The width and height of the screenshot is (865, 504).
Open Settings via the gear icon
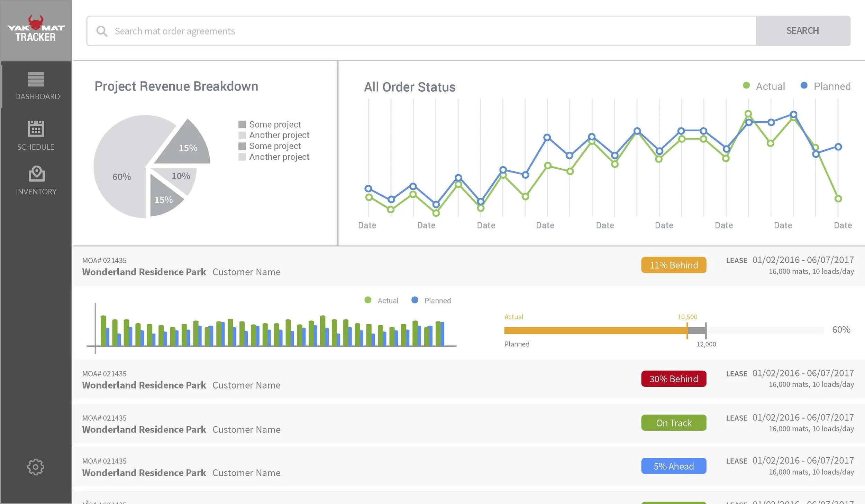pyautogui.click(x=36, y=466)
